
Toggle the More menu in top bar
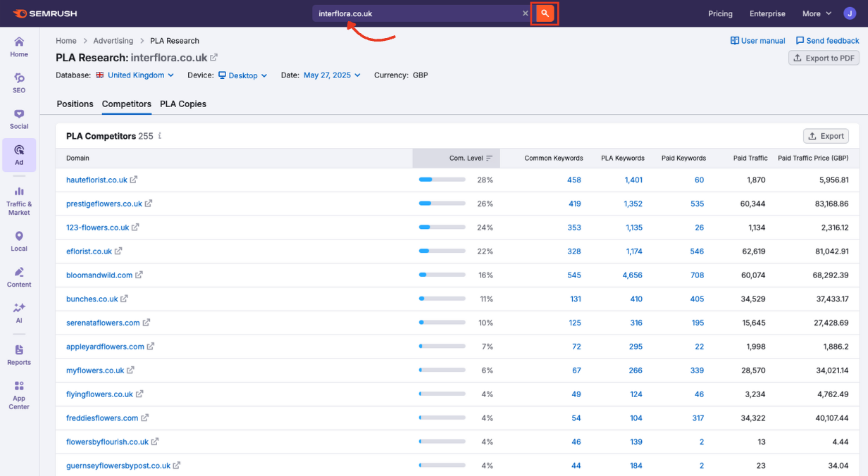tap(814, 13)
